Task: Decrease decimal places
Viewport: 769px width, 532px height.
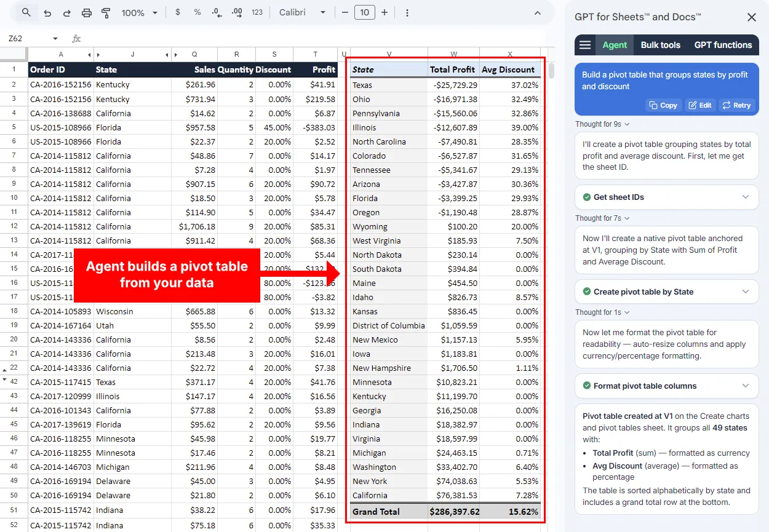Action: [x=215, y=12]
